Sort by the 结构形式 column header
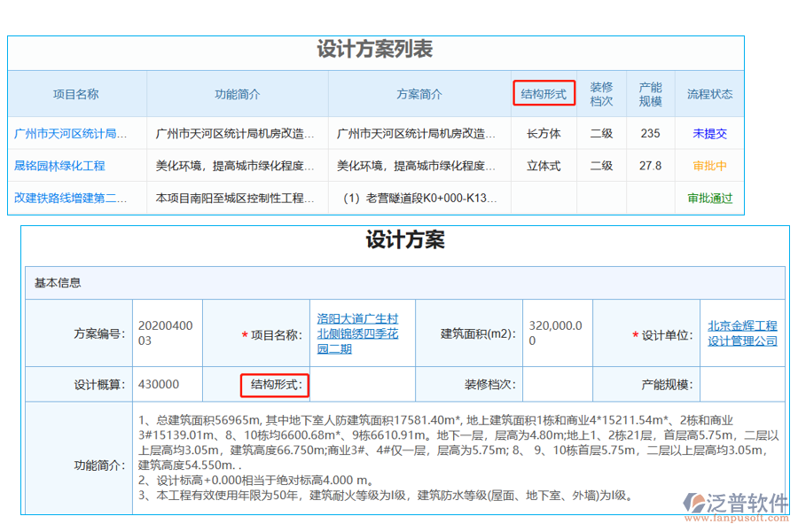The height and width of the screenshot is (532, 798). [544, 93]
